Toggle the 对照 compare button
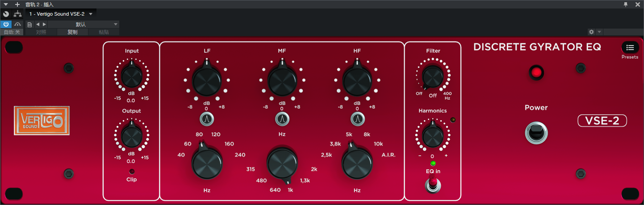The image size is (644, 205). (41, 32)
